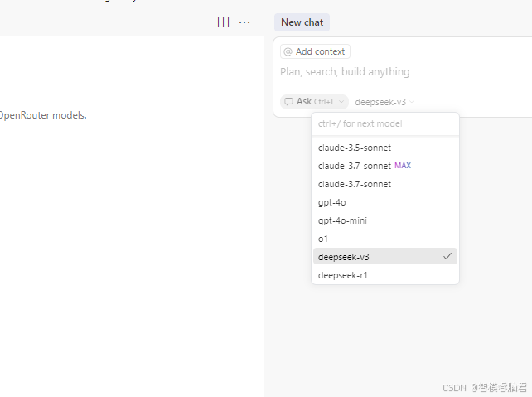
Task: Open the deepseek-v3 model selector dropdown
Action: 384,102
